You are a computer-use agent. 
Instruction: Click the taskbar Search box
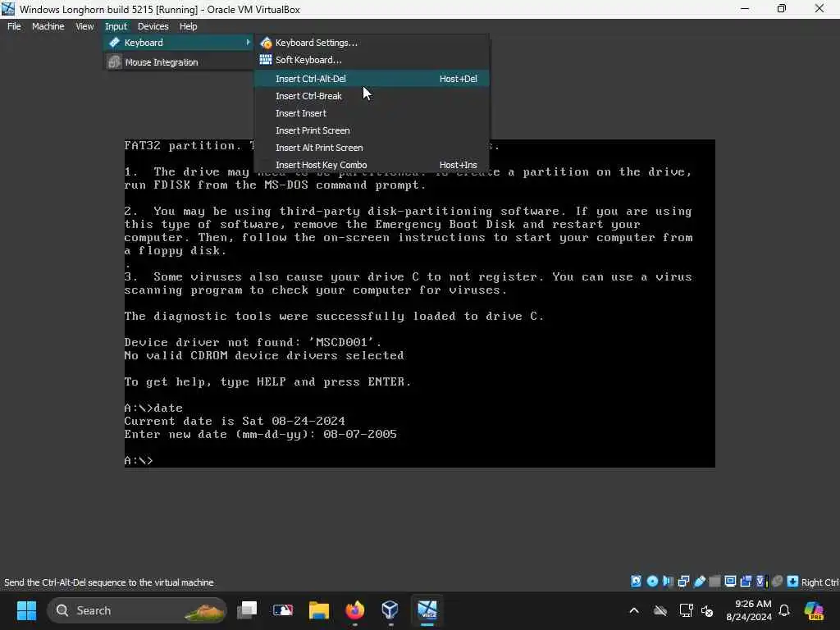coord(137,610)
